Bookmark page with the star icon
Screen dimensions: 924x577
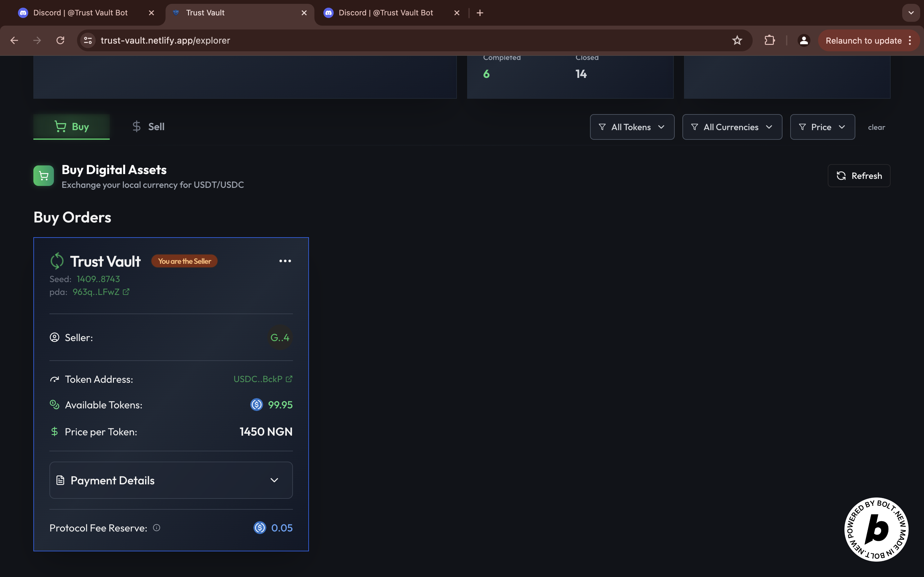click(737, 40)
